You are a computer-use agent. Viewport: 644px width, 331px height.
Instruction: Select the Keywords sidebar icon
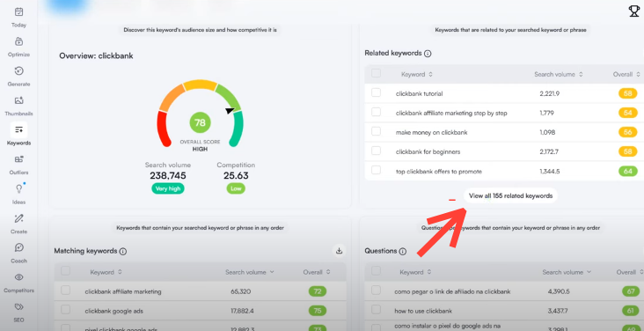(x=18, y=130)
